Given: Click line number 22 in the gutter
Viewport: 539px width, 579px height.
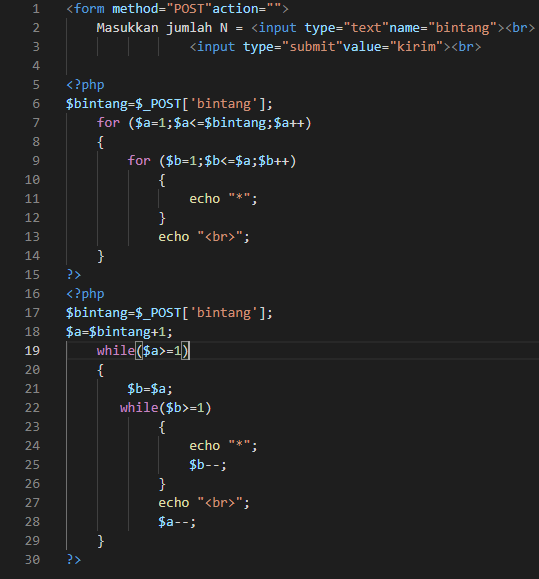Looking at the screenshot, I should (x=32, y=408).
